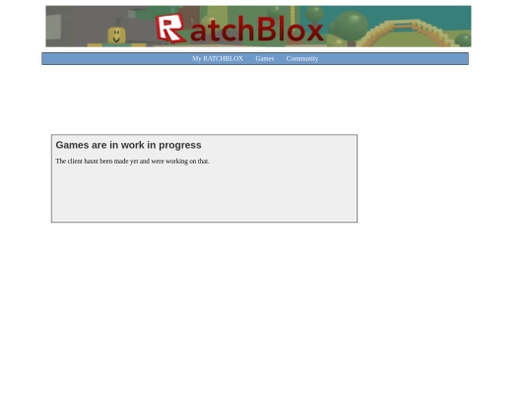
Task: Select the 'Games are in work in progress' heading
Action: pyautogui.click(x=129, y=145)
